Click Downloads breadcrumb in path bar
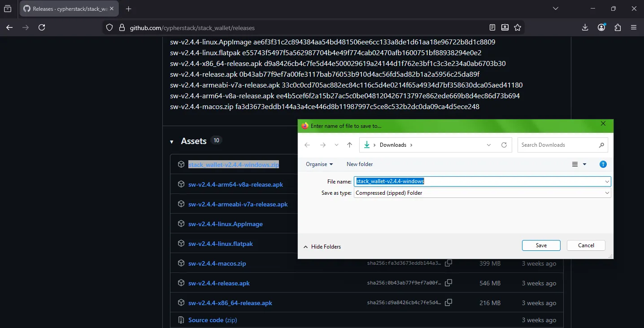This screenshot has width=644, height=328. (393, 145)
